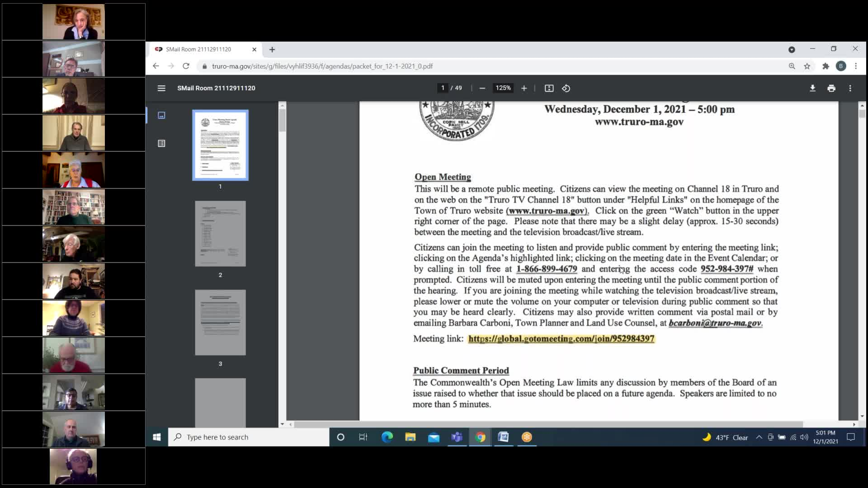Zoom in on the PDF

524,88
